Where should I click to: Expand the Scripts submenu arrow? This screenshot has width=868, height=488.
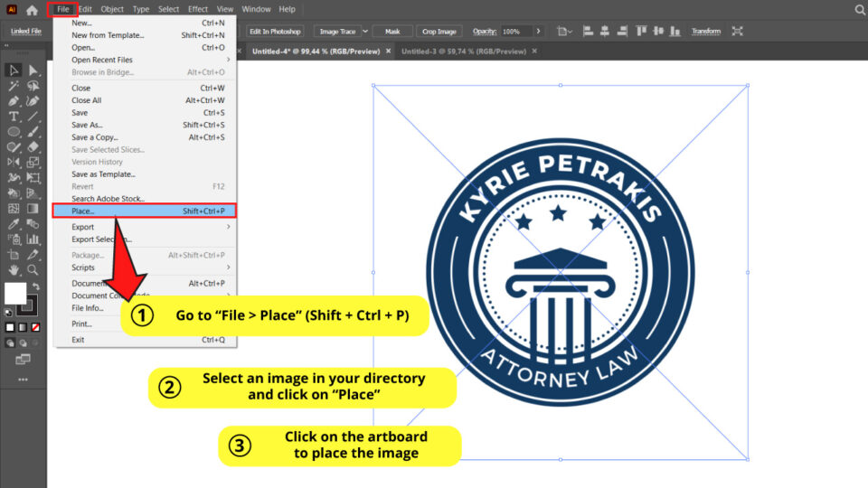(228, 267)
